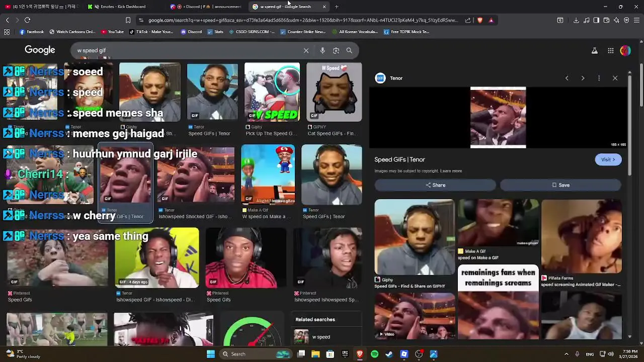
Task: Open the Google apps grid
Action: point(610,50)
